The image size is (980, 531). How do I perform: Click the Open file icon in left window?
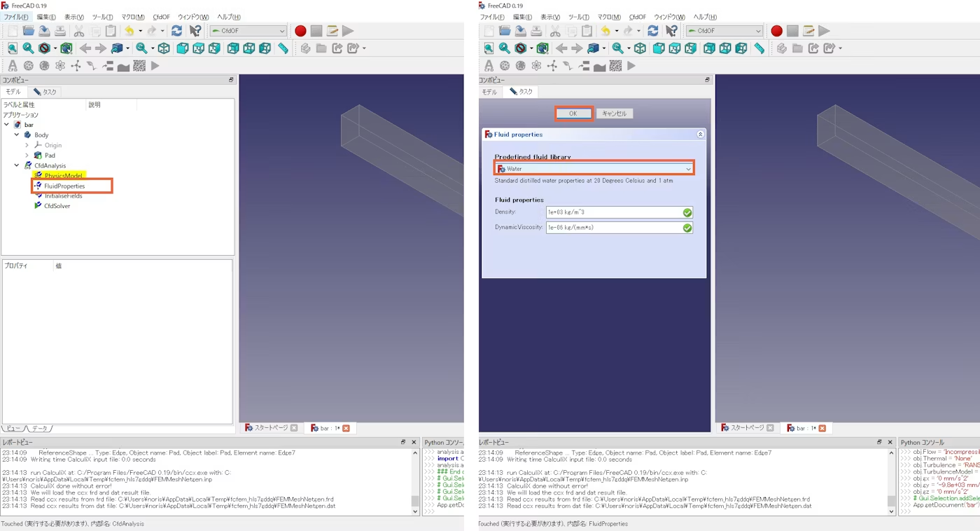28,31
